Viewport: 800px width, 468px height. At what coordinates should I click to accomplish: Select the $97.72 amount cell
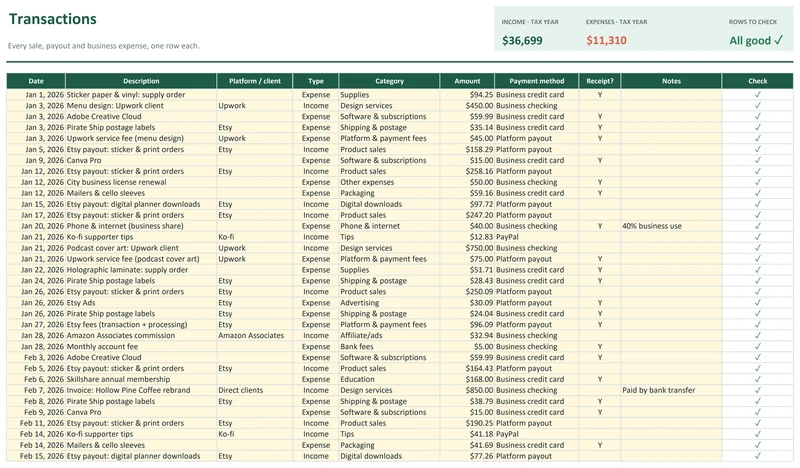click(467, 204)
